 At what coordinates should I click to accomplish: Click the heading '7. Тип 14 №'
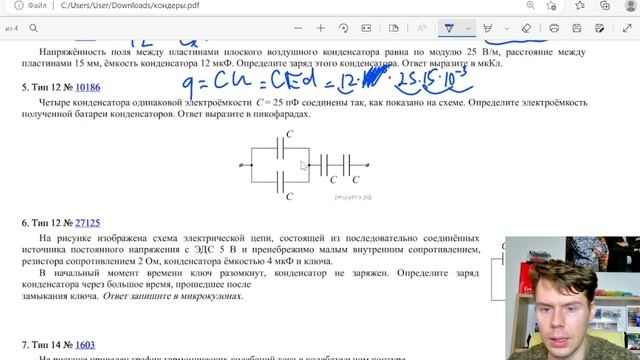tap(47, 345)
